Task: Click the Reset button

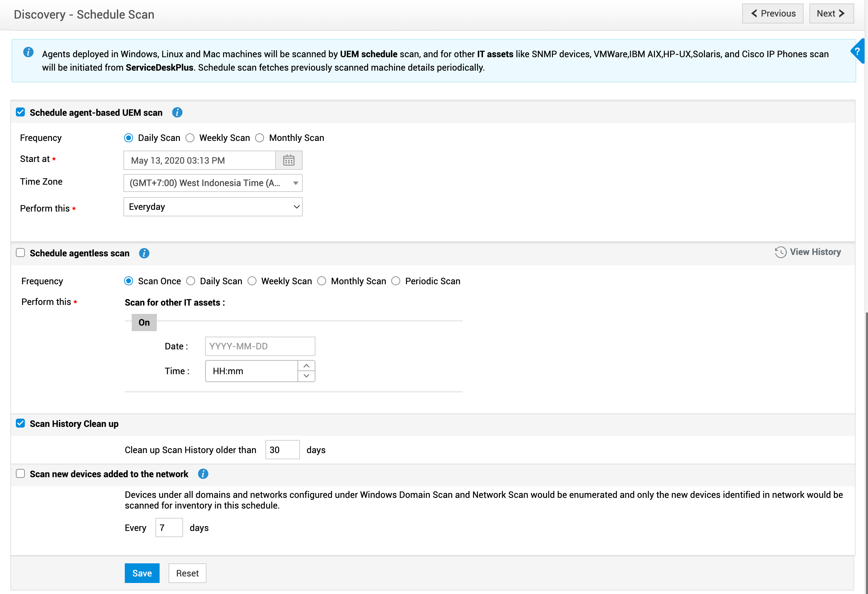Action: point(187,573)
